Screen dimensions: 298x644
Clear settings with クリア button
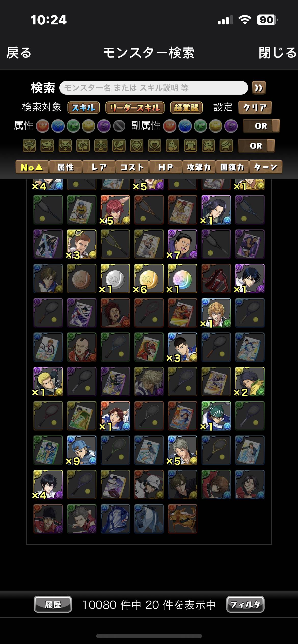255,108
